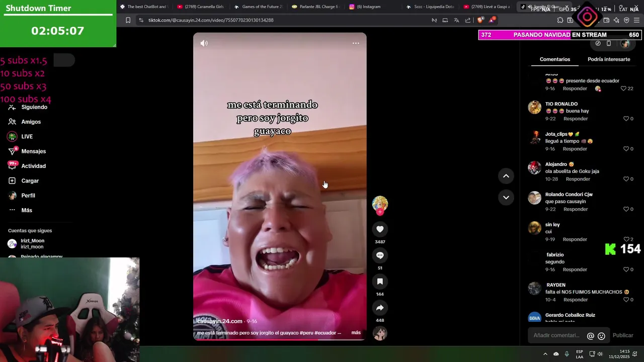Click the browser share page icon
This screenshot has height=362, width=644.
tap(468, 20)
